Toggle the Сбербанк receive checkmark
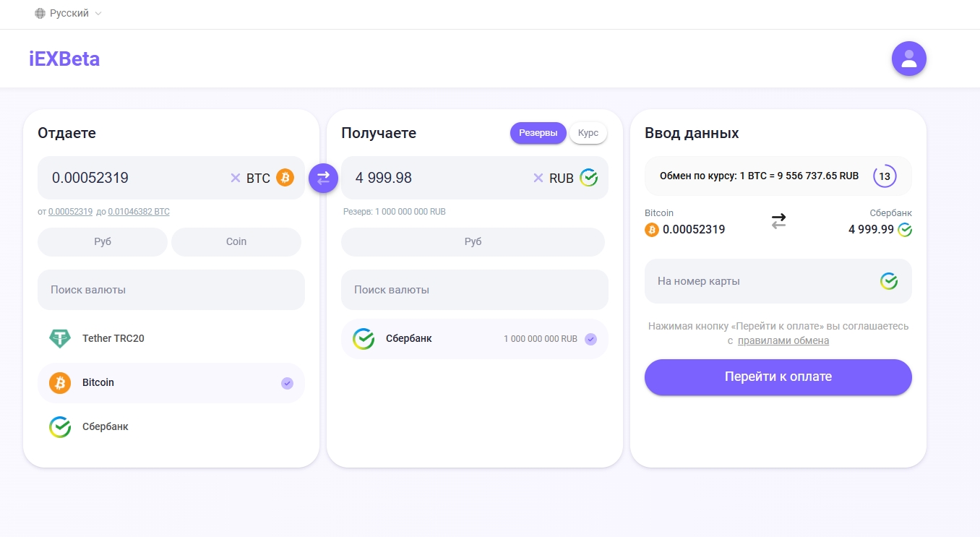980x537 pixels. (590, 339)
